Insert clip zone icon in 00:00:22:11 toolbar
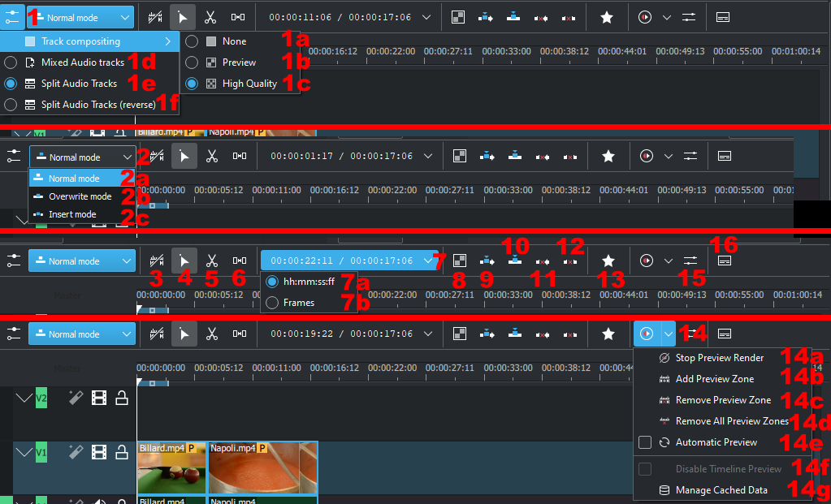 click(487, 261)
